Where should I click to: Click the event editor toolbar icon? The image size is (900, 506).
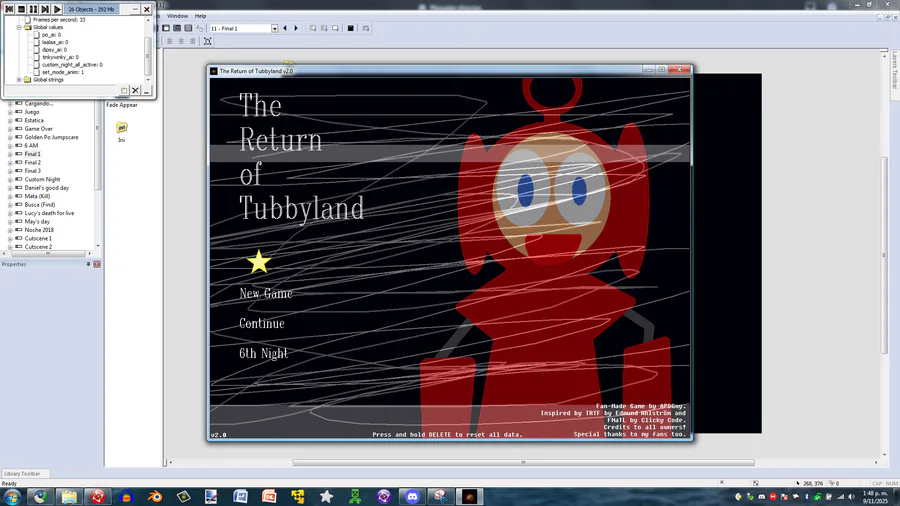click(x=188, y=28)
